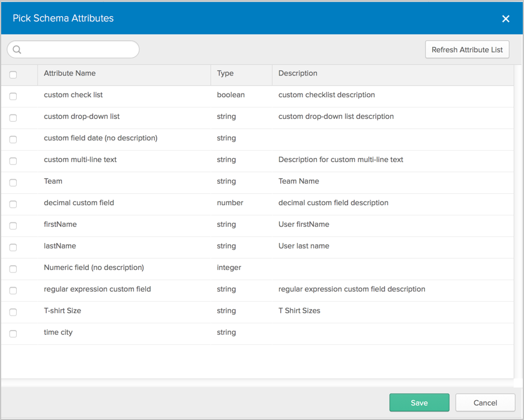Viewport: 524px width, 420px height.
Task: Check the Team attribute checkbox
Action: pos(13,182)
